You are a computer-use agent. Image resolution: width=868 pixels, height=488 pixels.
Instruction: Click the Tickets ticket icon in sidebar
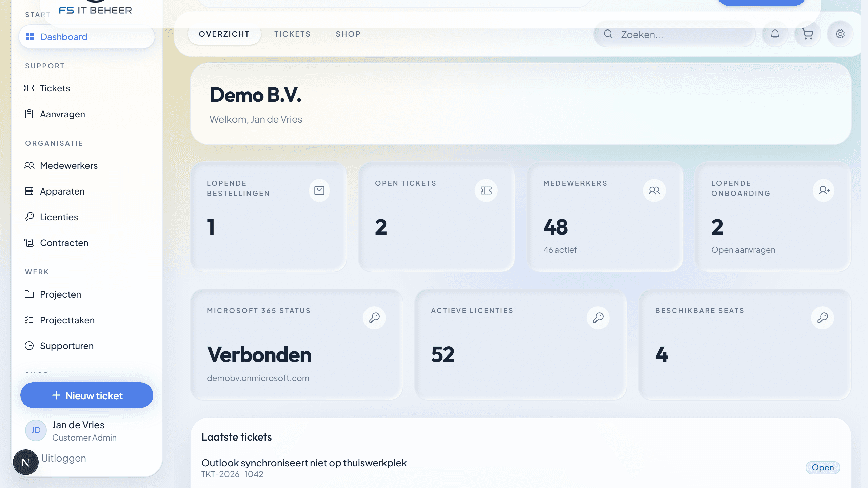pos(29,88)
